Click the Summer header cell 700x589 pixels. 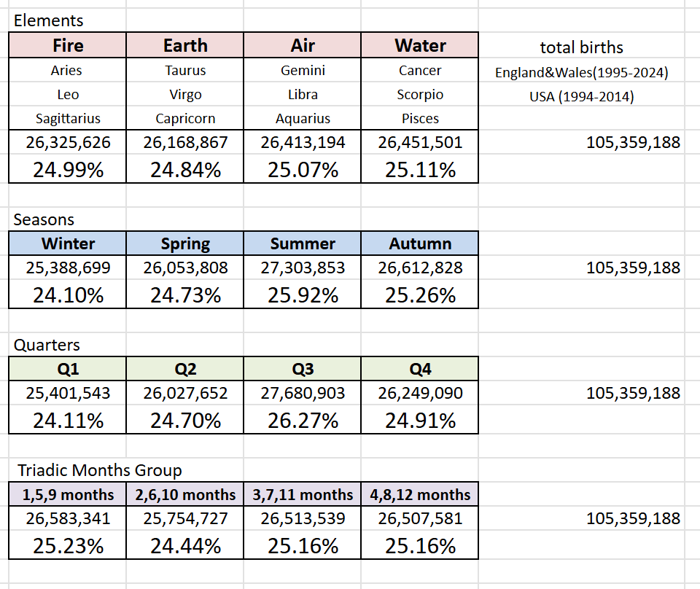tap(303, 243)
